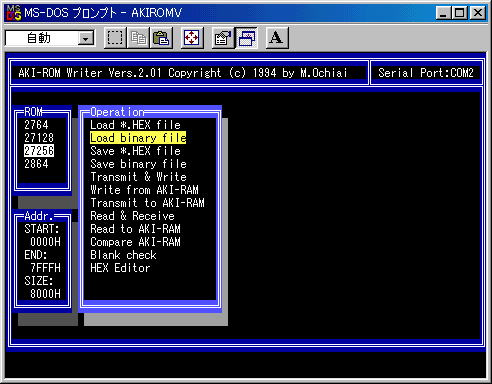Click the Paste clipboard icon
Screen dimensions: 492x384
tap(161, 38)
